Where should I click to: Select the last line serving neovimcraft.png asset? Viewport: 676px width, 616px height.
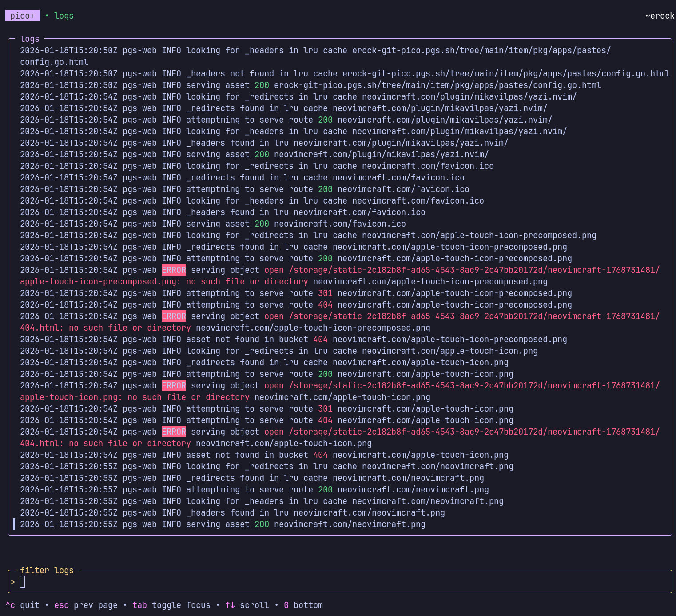222,524
